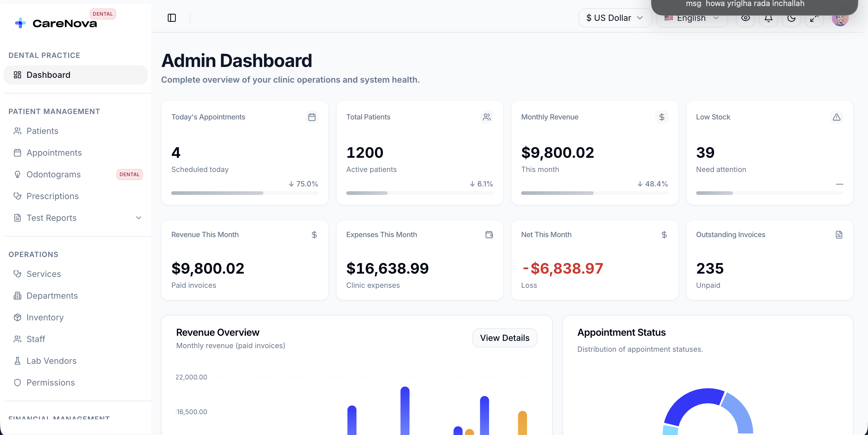This screenshot has width=868, height=435.
Task: Navigate to Lab Vendors
Action: click(51, 361)
